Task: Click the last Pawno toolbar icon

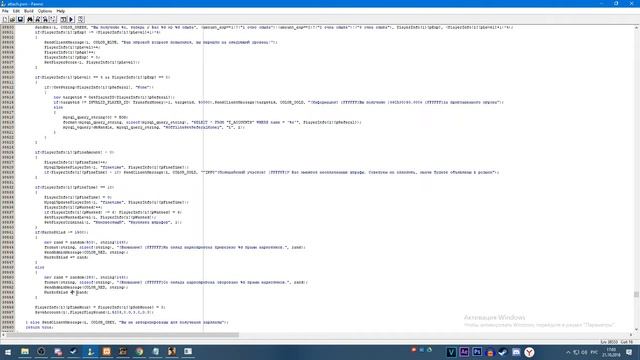Action: click(81, 19)
